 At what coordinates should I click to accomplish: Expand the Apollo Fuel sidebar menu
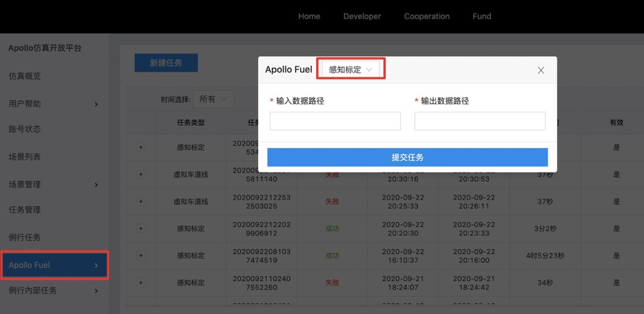[x=54, y=265]
